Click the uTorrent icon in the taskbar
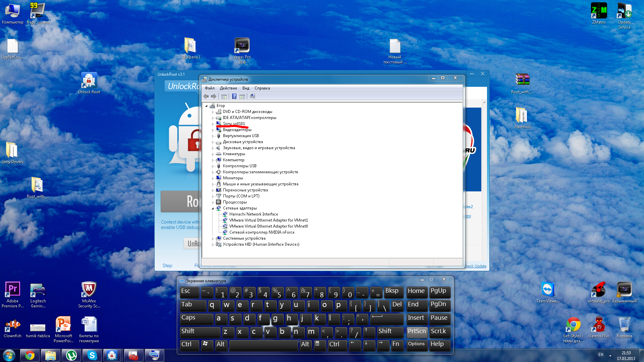Viewport: 644px width, 362px height. coord(71,355)
